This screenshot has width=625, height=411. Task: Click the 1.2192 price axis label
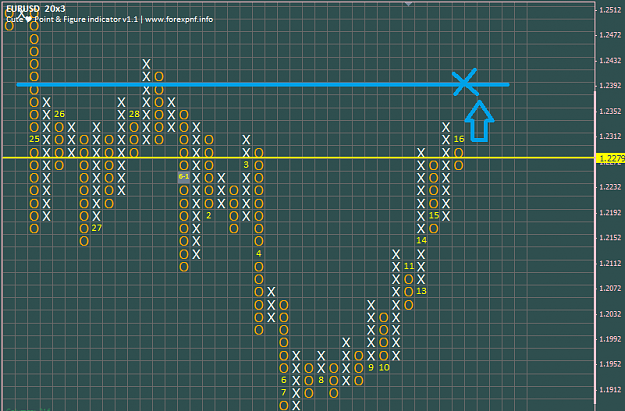610,212
